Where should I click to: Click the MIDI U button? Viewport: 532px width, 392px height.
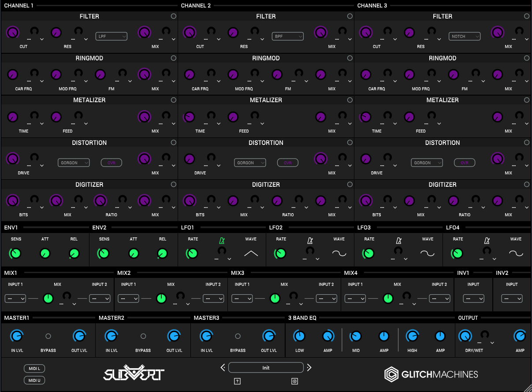(34, 380)
